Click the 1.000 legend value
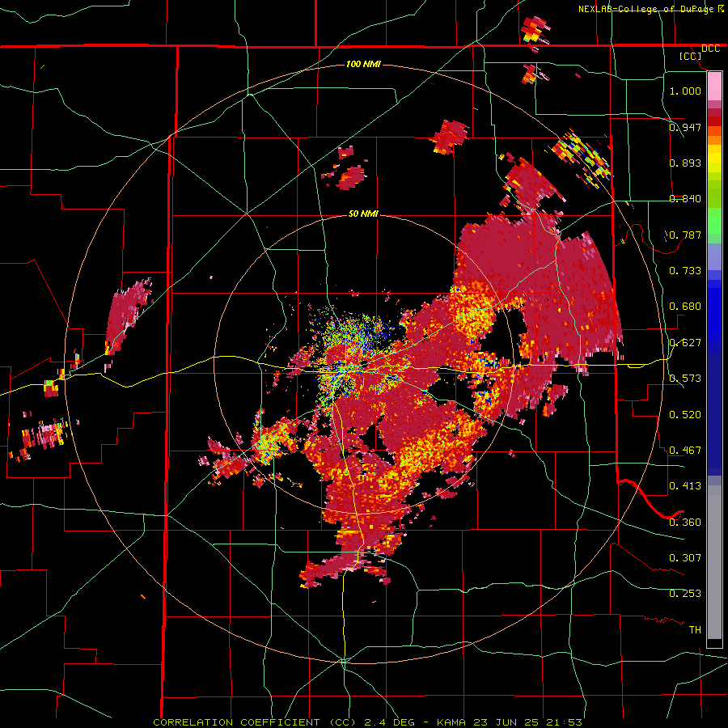The height and width of the screenshot is (728, 728). coord(685,91)
